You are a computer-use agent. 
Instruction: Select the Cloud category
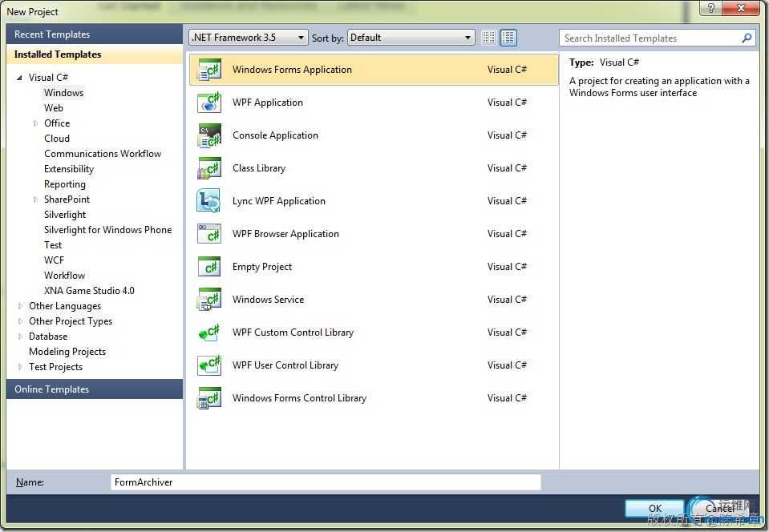pos(57,138)
